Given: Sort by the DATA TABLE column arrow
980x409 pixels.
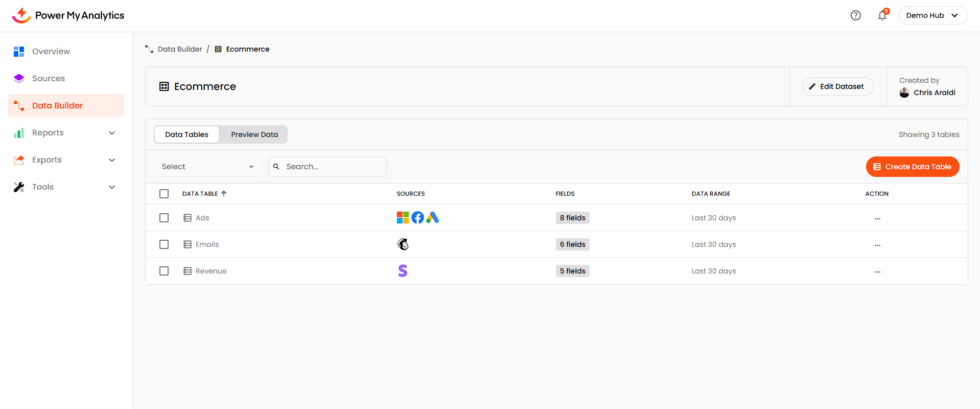Looking at the screenshot, I should (x=224, y=194).
